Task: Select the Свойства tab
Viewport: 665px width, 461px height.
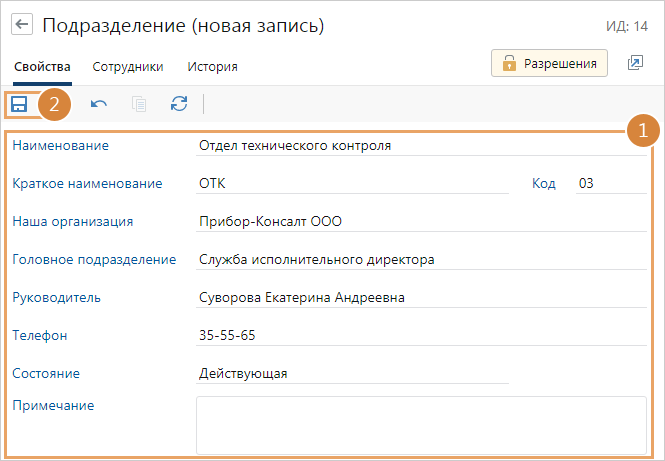Action: pyautogui.click(x=42, y=68)
